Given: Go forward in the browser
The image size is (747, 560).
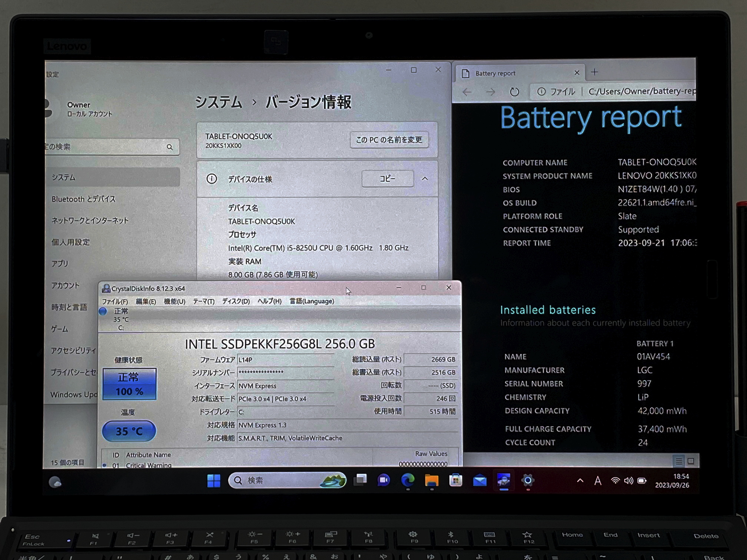Looking at the screenshot, I should pyautogui.click(x=491, y=92).
